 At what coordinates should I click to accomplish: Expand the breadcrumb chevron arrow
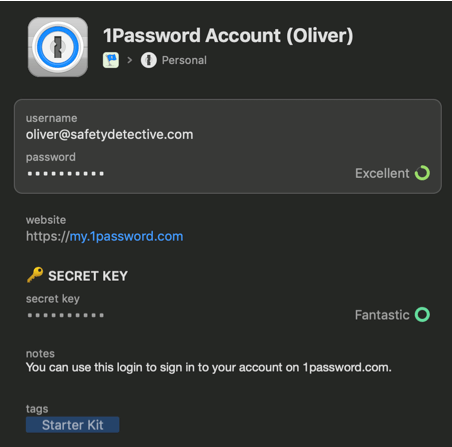coord(130,60)
